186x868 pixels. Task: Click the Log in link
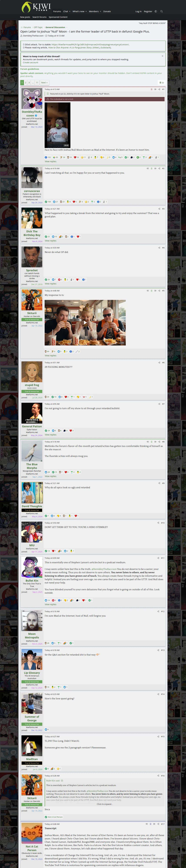[138, 11]
